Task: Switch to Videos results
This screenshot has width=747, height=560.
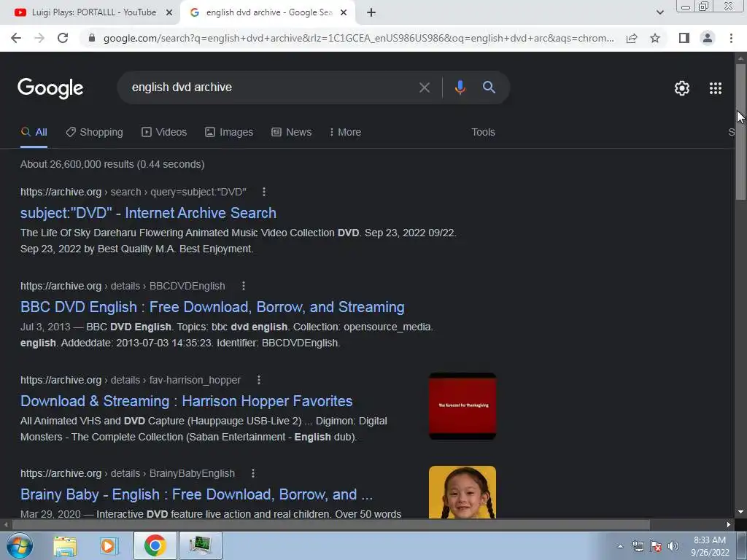Action: tap(164, 133)
